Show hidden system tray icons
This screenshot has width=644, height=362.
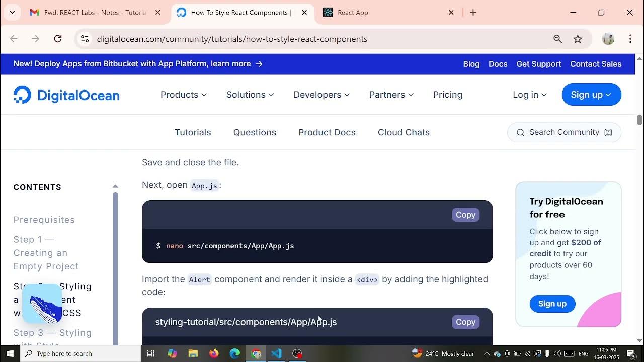pyautogui.click(x=487, y=353)
